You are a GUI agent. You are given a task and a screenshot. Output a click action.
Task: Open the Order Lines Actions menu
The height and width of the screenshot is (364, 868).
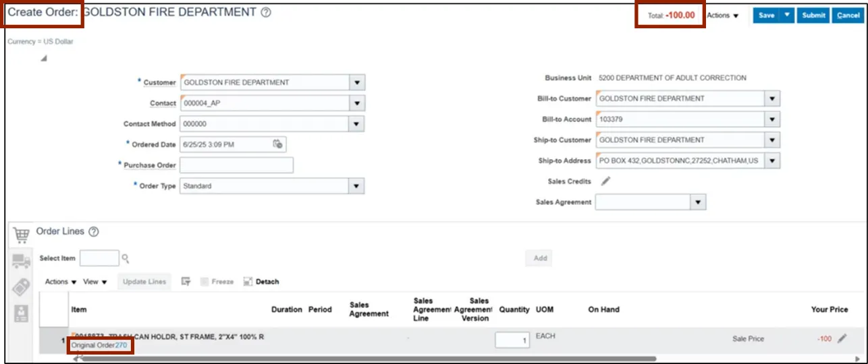point(61,282)
